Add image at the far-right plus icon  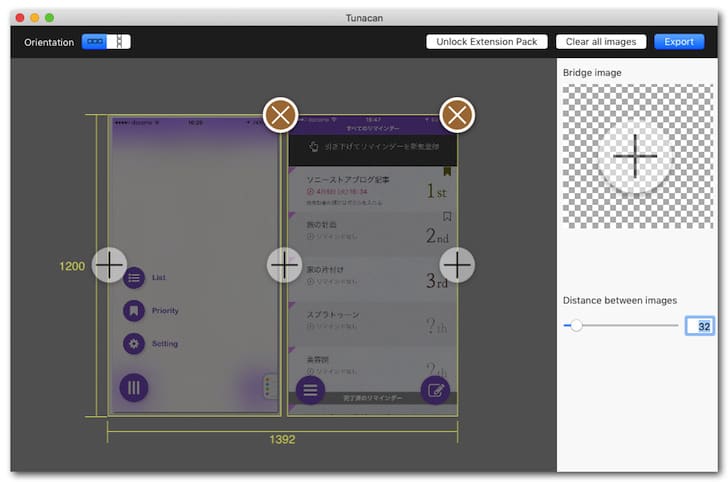pos(457,265)
